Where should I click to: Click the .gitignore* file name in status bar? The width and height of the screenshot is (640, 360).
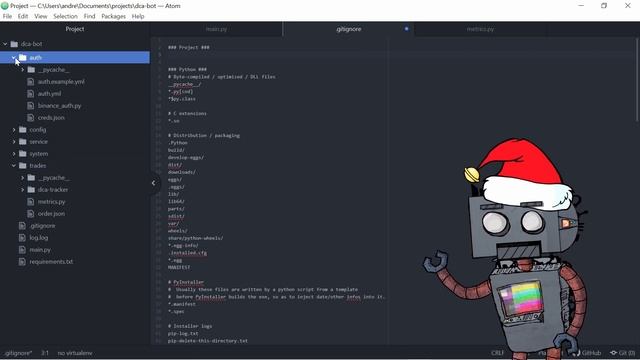18,353
